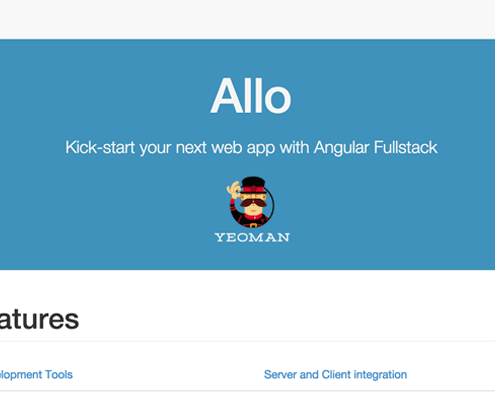This screenshot has height=400, width=495.
Task: Click the word "Client" in the link
Action: click(x=336, y=375)
